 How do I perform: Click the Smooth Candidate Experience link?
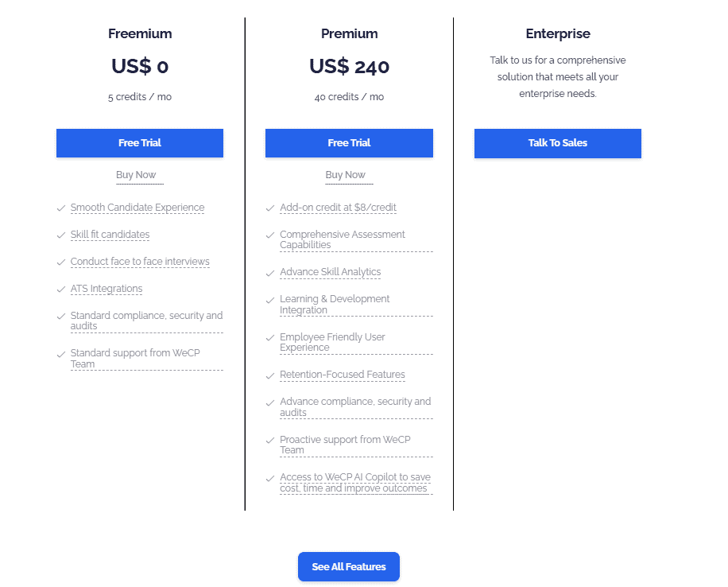click(x=137, y=207)
